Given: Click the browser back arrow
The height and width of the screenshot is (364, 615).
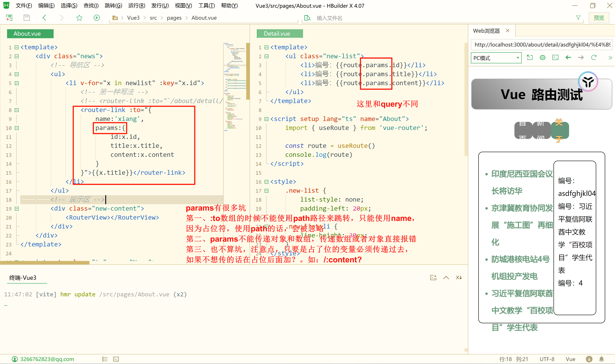Looking at the screenshot, I should 568,58.
